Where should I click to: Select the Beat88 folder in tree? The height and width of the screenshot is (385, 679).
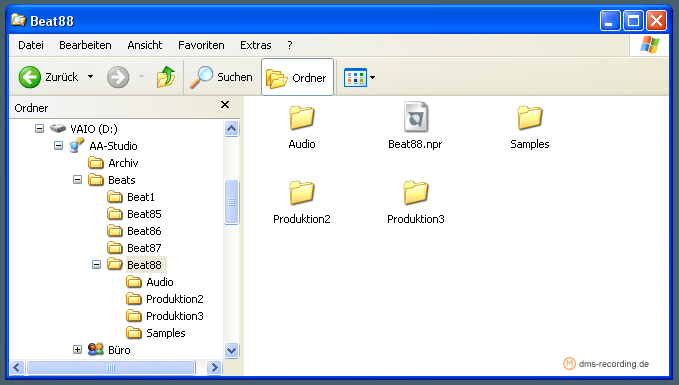tap(136, 265)
